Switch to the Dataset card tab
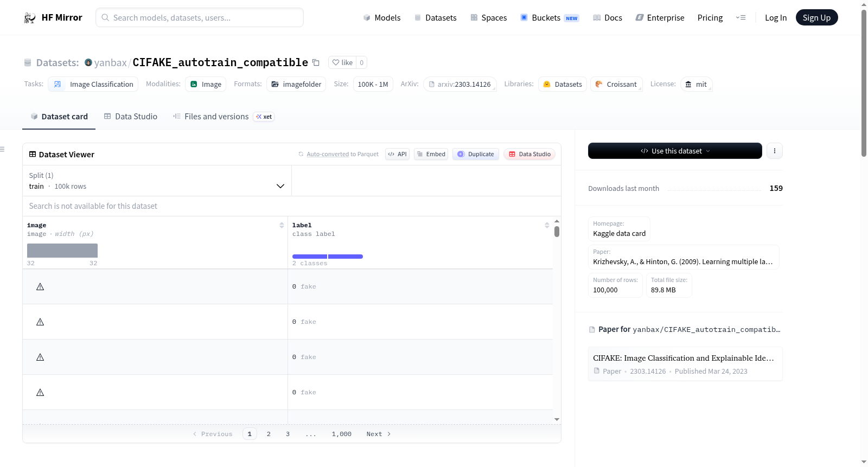868x467 pixels. (x=59, y=117)
